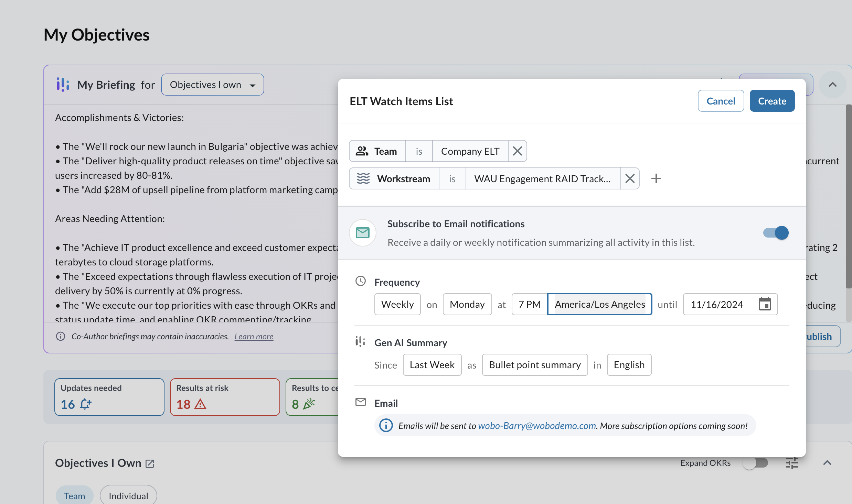
Task: Open Objectives I Own external link icon
Action: pyautogui.click(x=150, y=464)
